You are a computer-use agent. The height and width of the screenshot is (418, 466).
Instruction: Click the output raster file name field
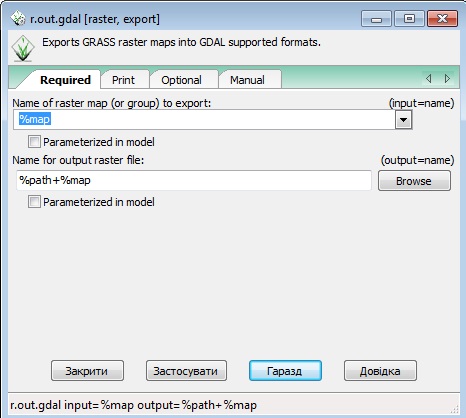pyautogui.click(x=194, y=180)
